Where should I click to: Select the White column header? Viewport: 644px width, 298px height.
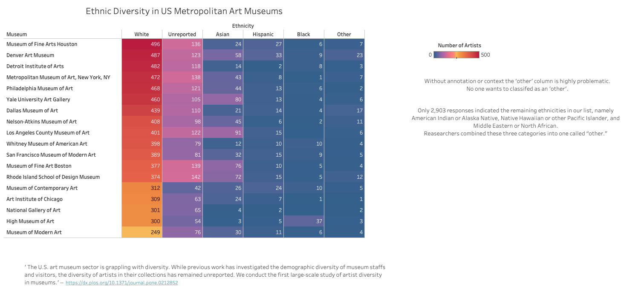point(142,34)
